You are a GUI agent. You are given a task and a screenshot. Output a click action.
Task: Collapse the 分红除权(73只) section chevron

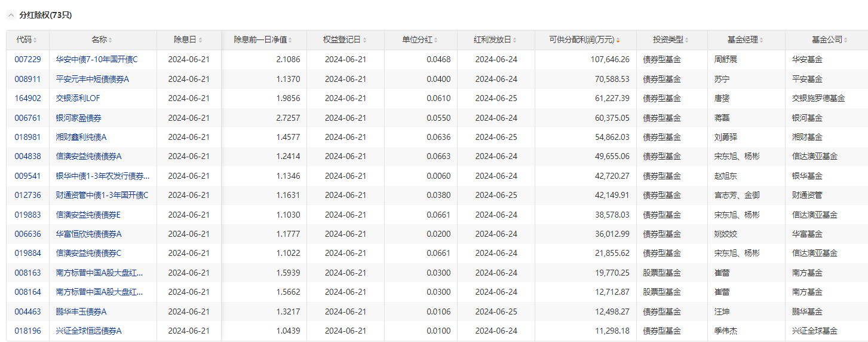10,15
